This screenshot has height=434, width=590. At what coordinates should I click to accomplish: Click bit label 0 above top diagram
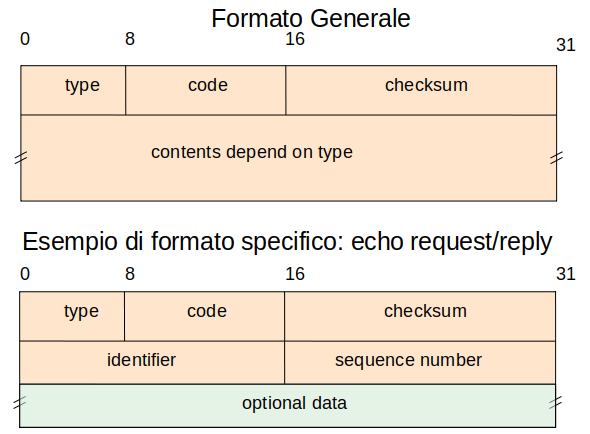coord(25,39)
